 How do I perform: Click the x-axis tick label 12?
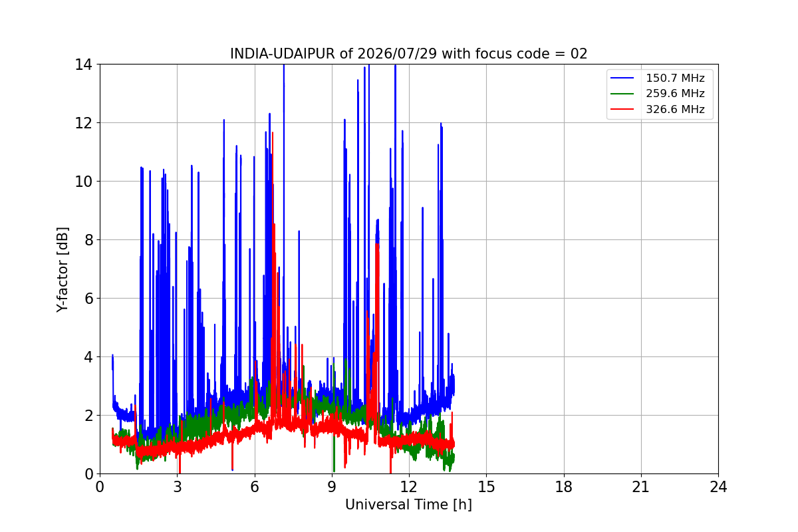tap(409, 487)
